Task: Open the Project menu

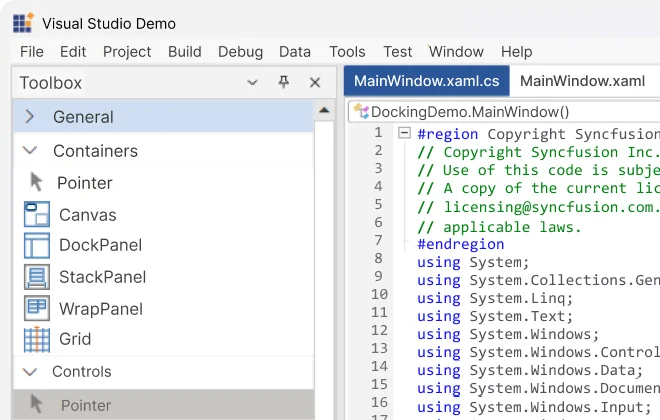Action: click(x=127, y=52)
